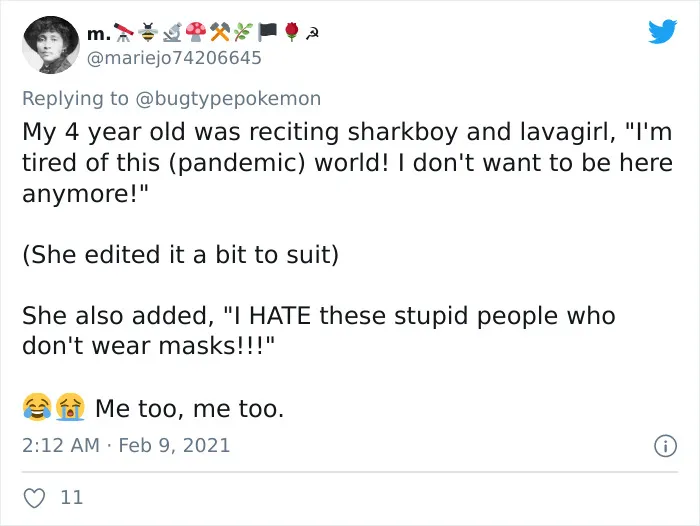Click the laughing tears emoji
Viewport: 700px width, 526px height.
click(37, 407)
